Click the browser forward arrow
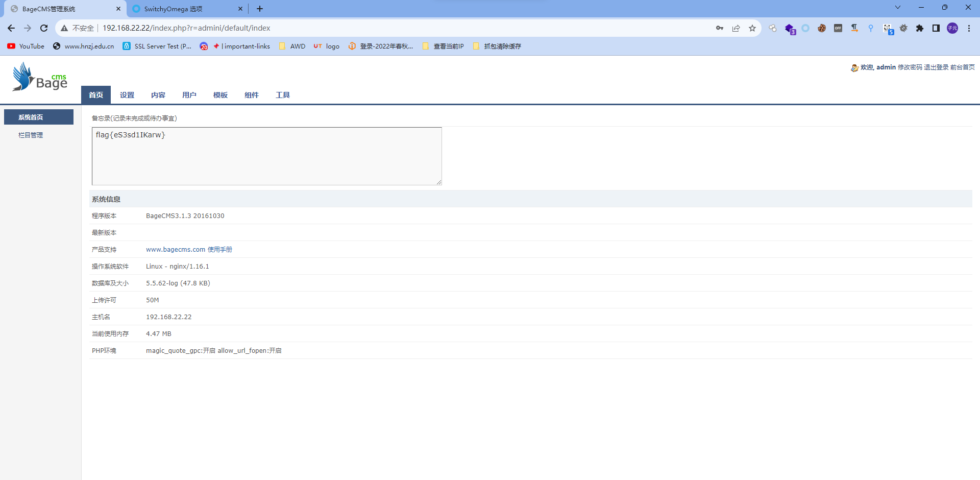The height and width of the screenshot is (480, 980). 28,28
